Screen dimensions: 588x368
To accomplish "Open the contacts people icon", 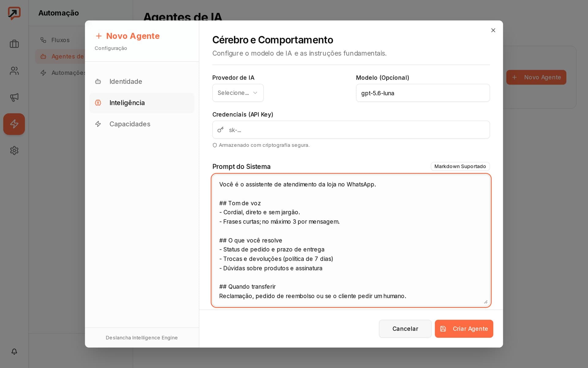I will pyautogui.click(x=14, y=71).
